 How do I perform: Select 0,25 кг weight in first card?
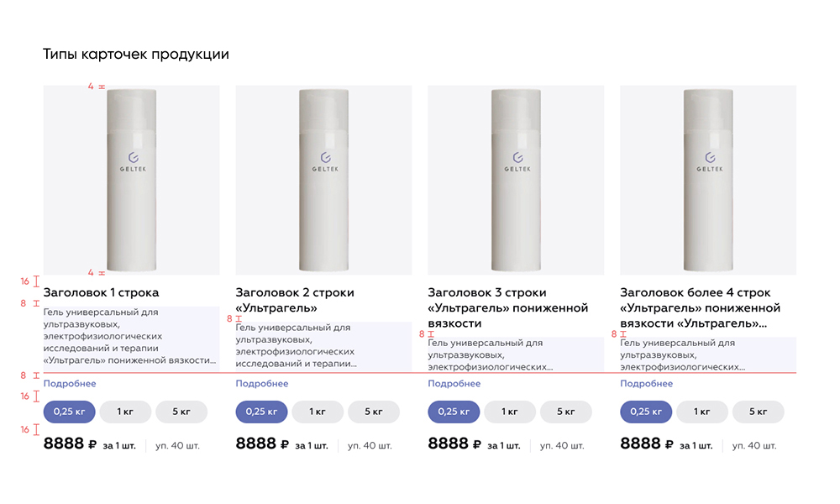tap(69, 412)
